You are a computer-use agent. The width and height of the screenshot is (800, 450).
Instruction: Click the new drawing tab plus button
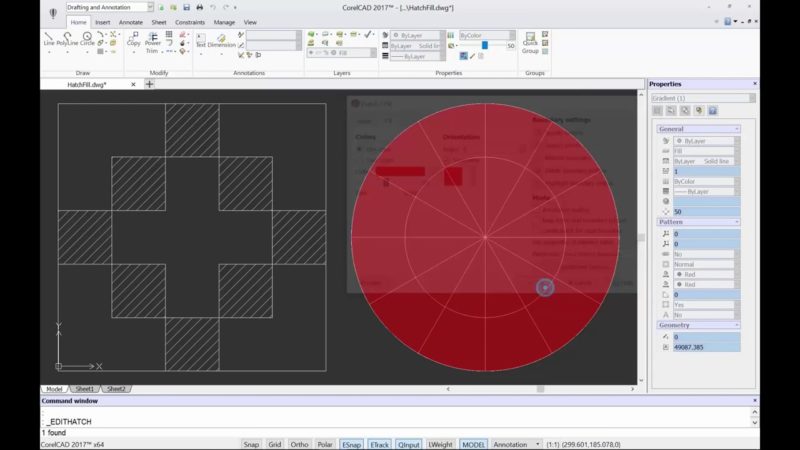150,84
